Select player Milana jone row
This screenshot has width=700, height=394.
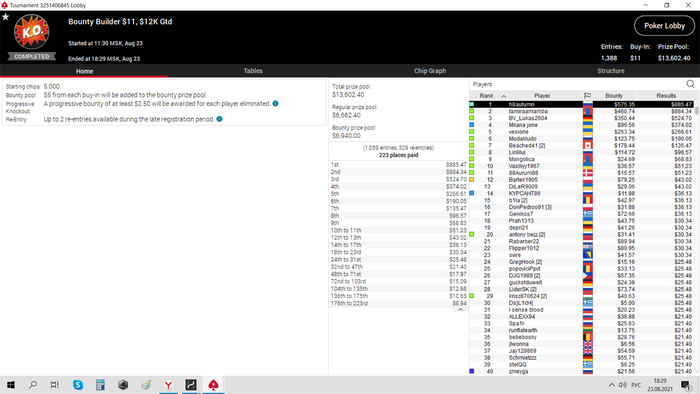[x=582, y=125]
